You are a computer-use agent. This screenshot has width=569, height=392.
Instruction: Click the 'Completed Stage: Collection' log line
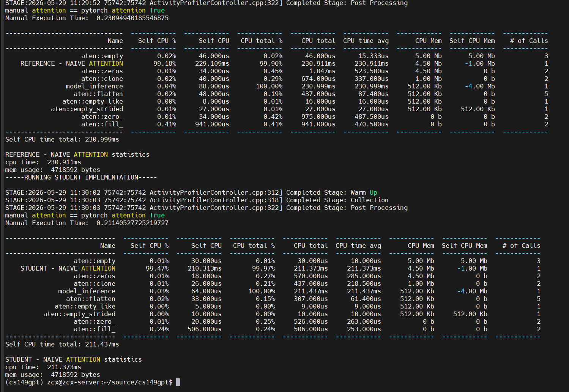pos(197,200)
